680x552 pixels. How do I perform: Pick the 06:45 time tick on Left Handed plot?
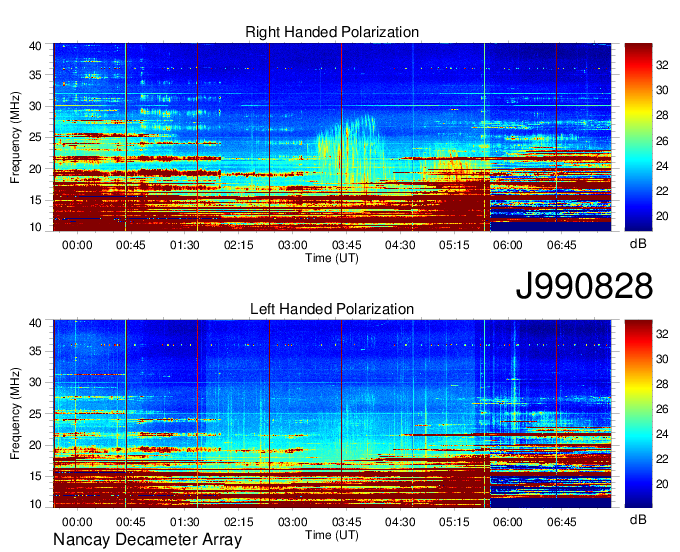[x=562, y=522]
